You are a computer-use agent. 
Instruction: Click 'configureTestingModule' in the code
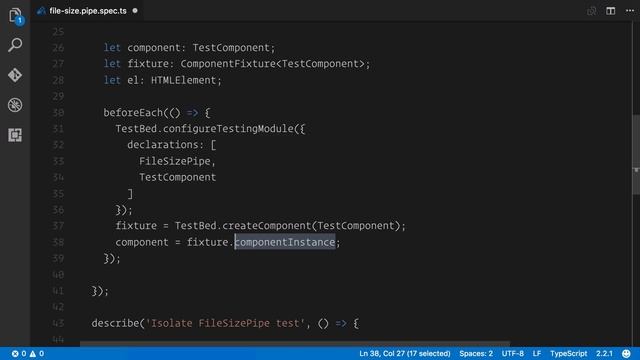pos(228,129)
